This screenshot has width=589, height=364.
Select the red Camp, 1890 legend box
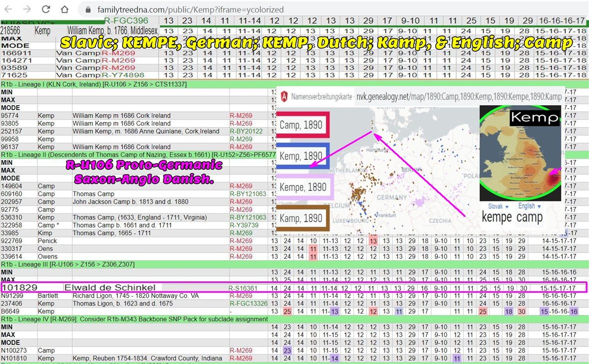pyautogui.click(x=300, y=124)
